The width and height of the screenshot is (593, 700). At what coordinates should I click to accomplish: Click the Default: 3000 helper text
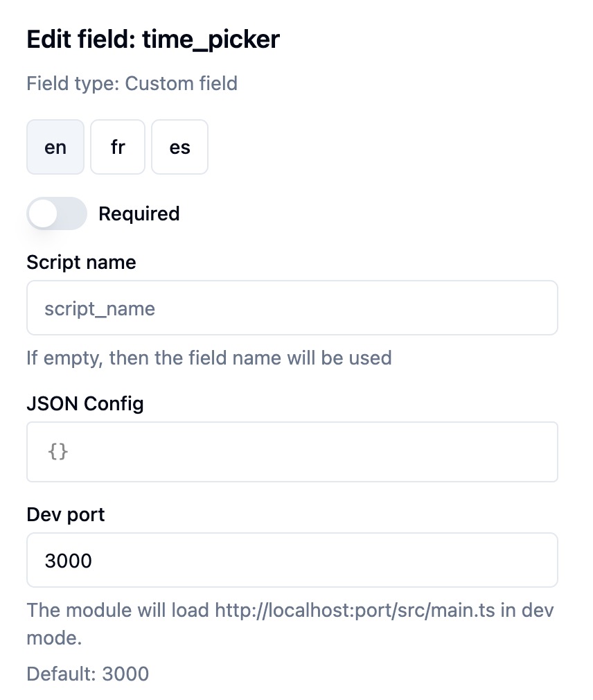[x=87, y=674]
